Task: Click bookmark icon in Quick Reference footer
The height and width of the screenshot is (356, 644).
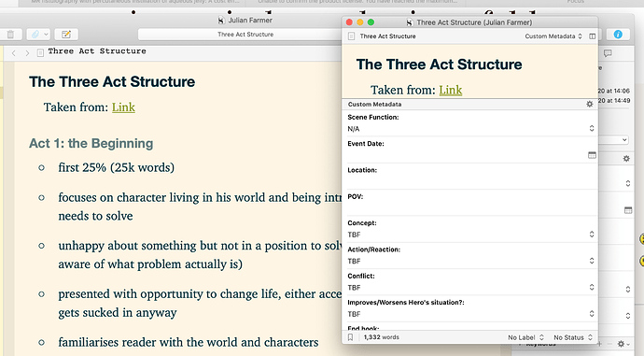Action: 350,337
